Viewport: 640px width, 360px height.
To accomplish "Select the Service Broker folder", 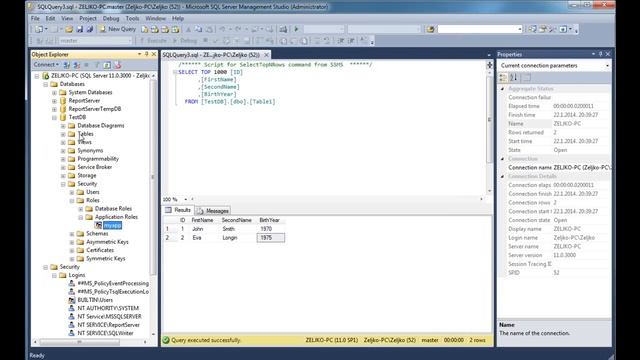I will tap(95, 167).
